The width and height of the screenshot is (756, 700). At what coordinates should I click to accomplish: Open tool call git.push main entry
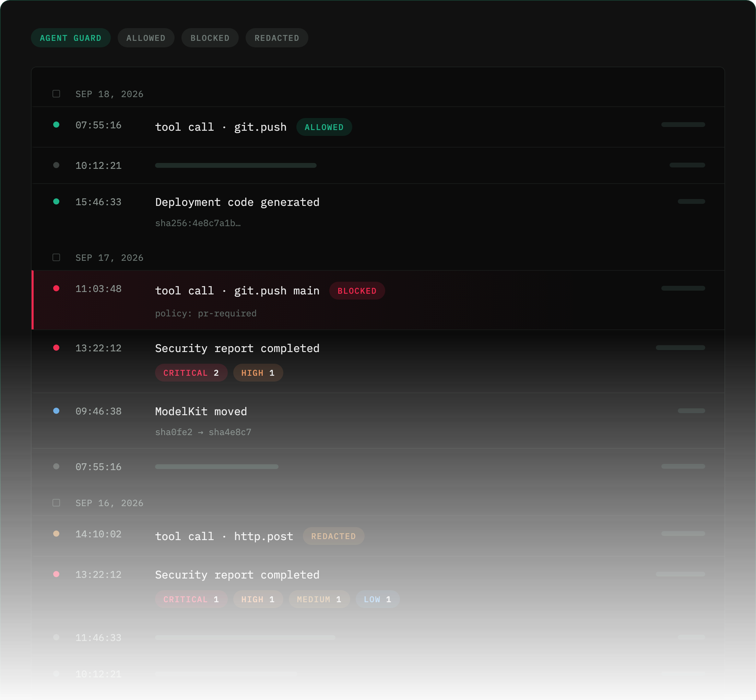[x=237, y=291]
